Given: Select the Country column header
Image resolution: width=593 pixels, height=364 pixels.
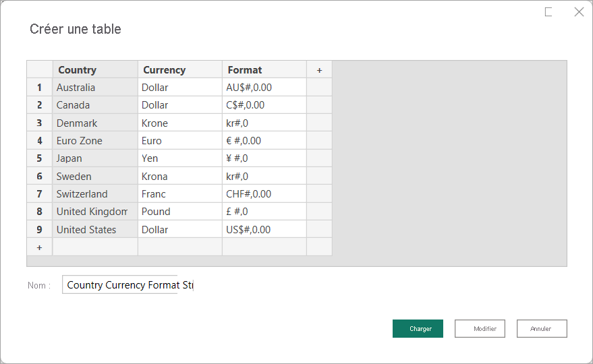Looking at the screenshot, I should tap(95, 69).
